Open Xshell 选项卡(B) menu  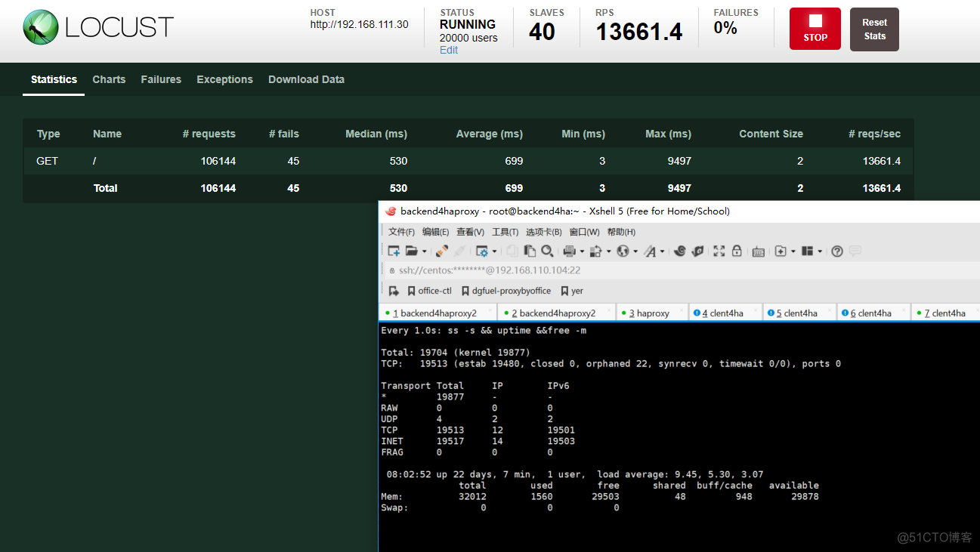[x=544, y=232]
